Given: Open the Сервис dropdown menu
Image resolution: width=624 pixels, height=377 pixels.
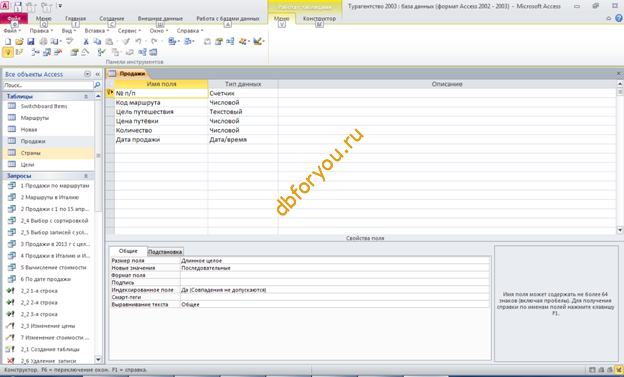Looking at the screenshot, I should point(129,31).
